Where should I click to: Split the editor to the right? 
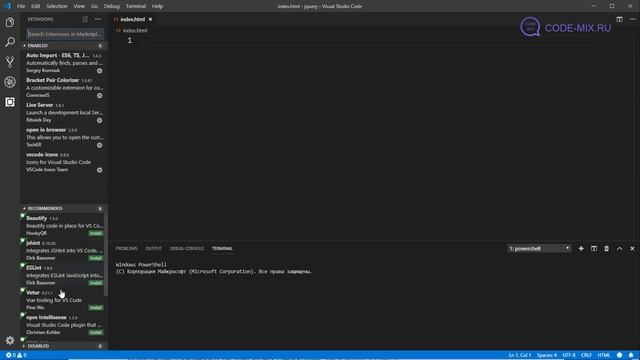pos(619,19)
